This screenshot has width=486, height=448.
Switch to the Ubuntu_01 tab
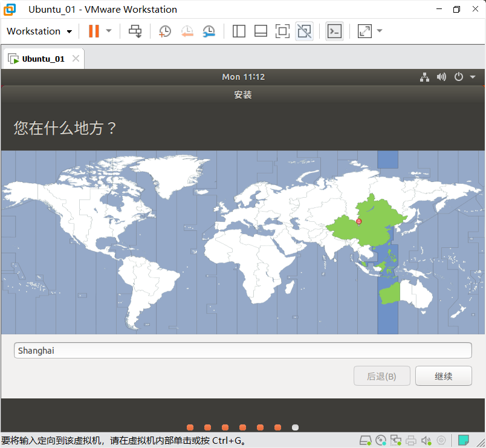pos(43,59)
